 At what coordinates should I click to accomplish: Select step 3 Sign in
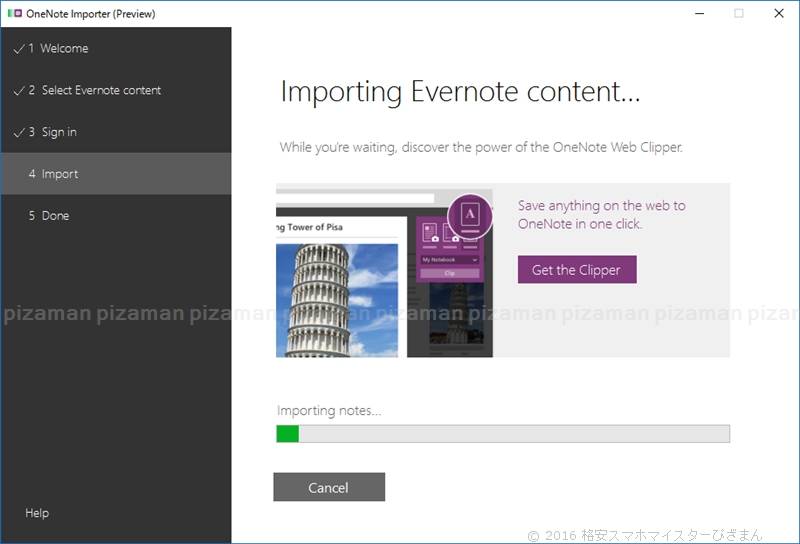click(x=116, y=132)
